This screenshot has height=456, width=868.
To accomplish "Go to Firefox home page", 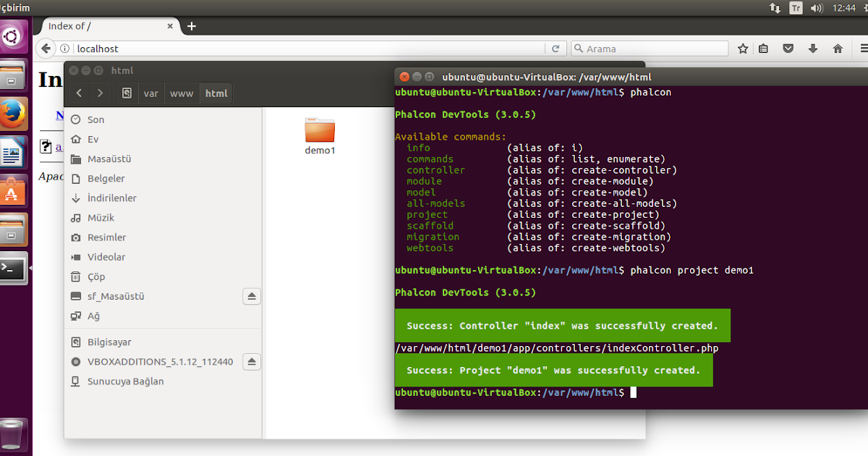I will (838, 48).
